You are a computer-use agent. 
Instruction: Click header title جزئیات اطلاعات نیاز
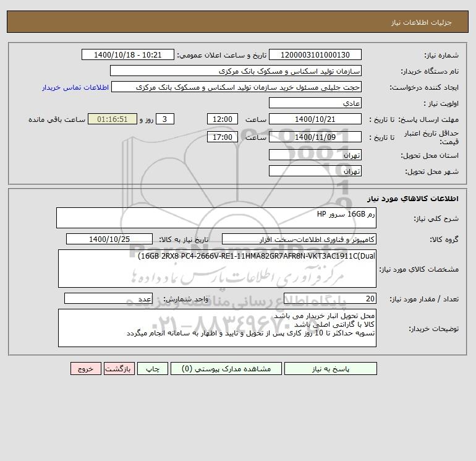click(422, 22)
